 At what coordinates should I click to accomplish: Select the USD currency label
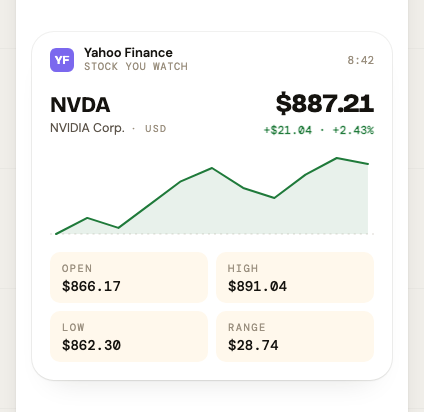click(x=156, y=129)
